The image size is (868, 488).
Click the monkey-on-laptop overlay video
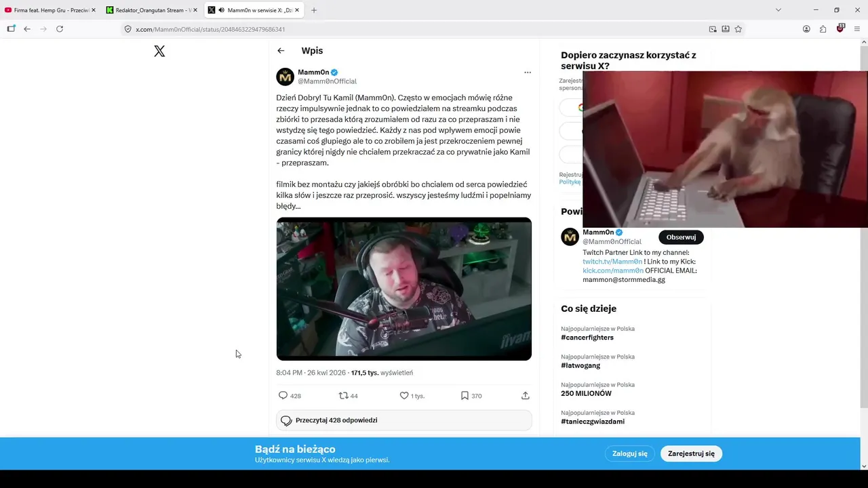pyautogui.click(x=725, y=149)
